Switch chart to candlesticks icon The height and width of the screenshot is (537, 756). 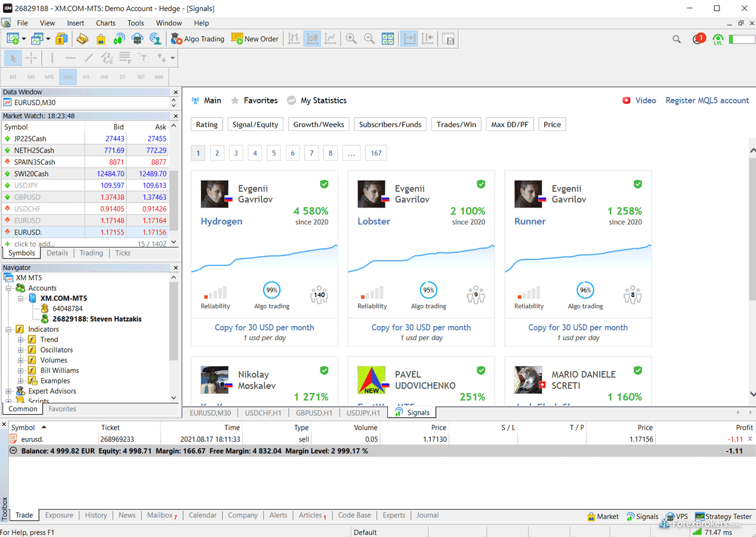coord(312,39)
